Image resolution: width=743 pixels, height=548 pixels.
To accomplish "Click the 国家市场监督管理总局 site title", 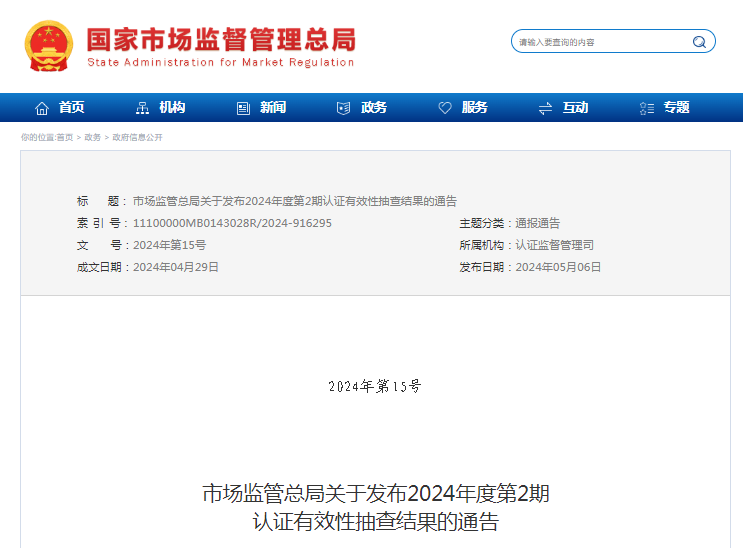I will pyautogui.click(x=220, y=40).
